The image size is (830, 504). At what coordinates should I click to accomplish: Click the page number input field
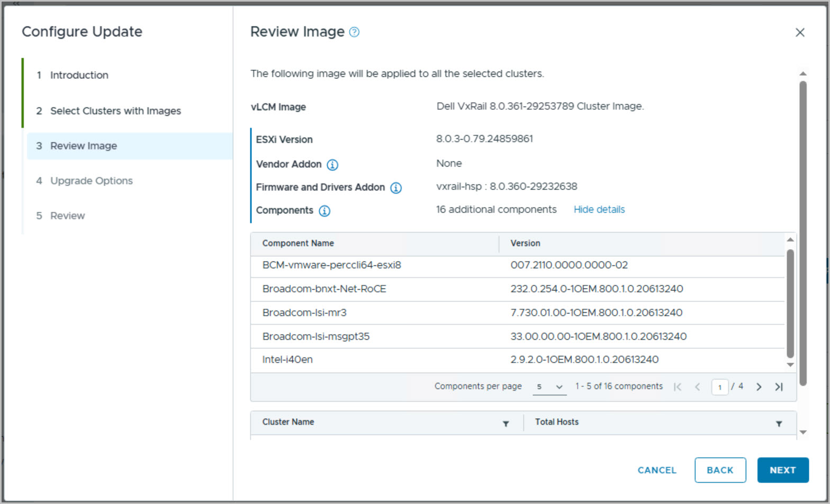719,387
